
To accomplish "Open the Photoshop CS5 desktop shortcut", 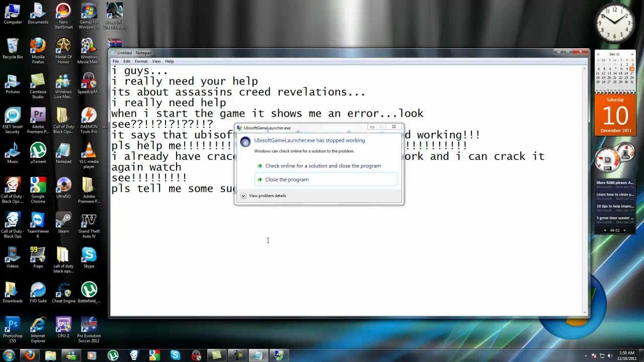I will 13,329.
